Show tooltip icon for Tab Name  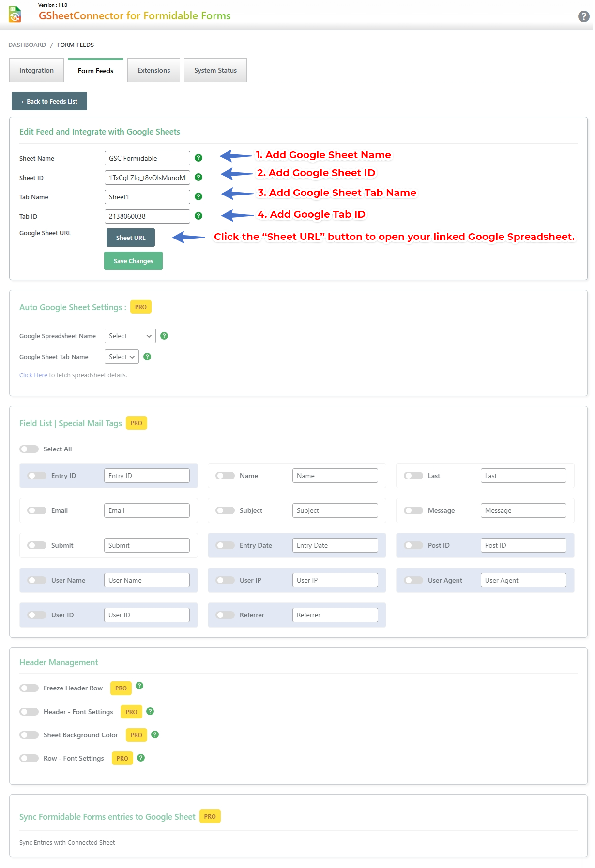pyautogui.click(x=198, y=196)
